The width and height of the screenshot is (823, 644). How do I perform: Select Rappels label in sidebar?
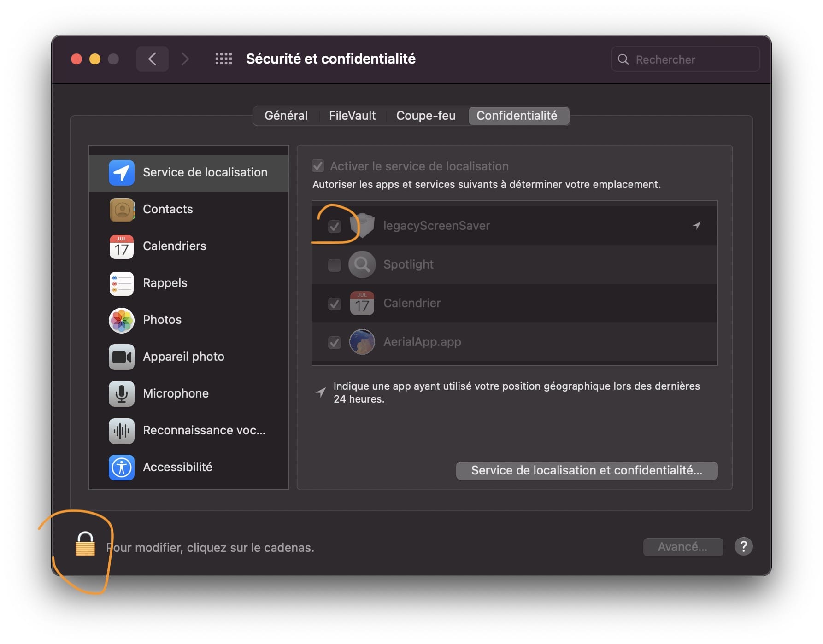(165, 283)
